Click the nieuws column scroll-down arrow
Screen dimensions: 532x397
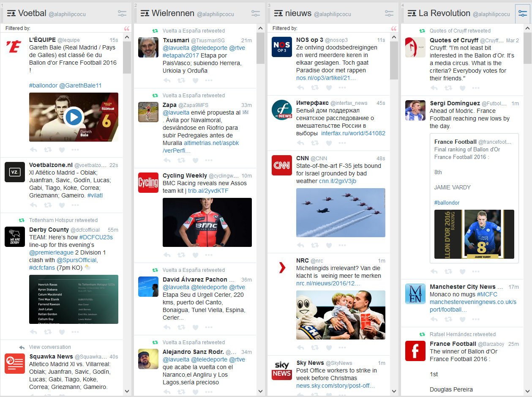(394, 392)
